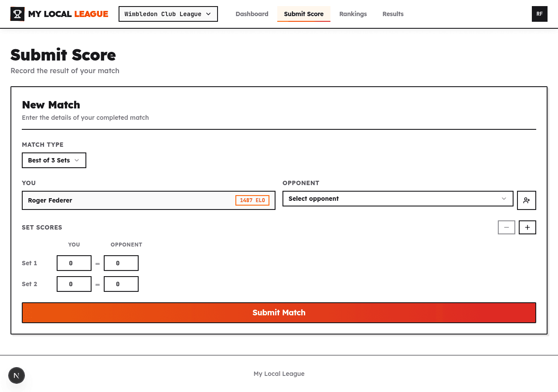This screenshot has height=392, width=558.
Task: Open the RF avatar in the top right
Action: [x=539, y=14]
